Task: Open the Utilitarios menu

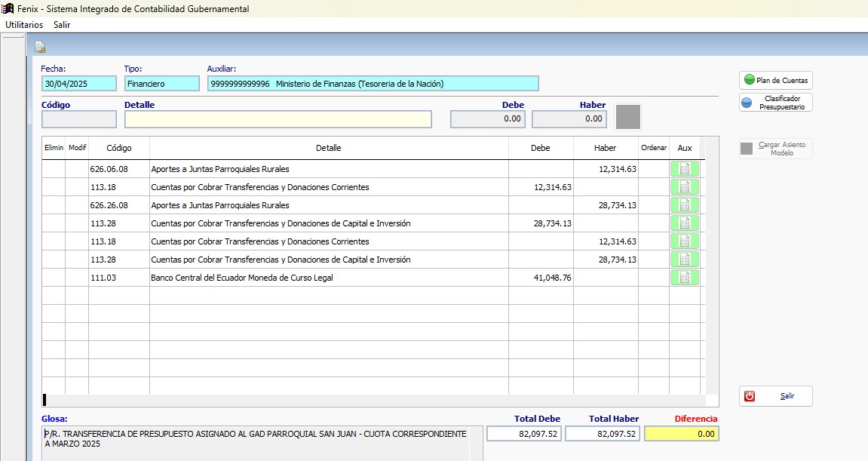Action: 24,25
